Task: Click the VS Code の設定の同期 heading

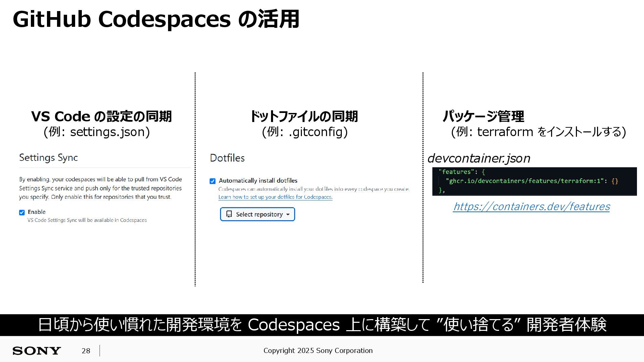Action: tap(101, 116)
